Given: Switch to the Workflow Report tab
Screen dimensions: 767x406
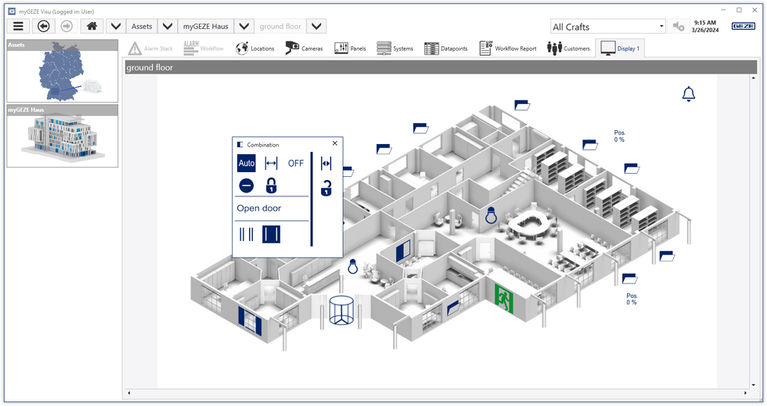Looking at the screenshot, I should click(x=508, y=48).
